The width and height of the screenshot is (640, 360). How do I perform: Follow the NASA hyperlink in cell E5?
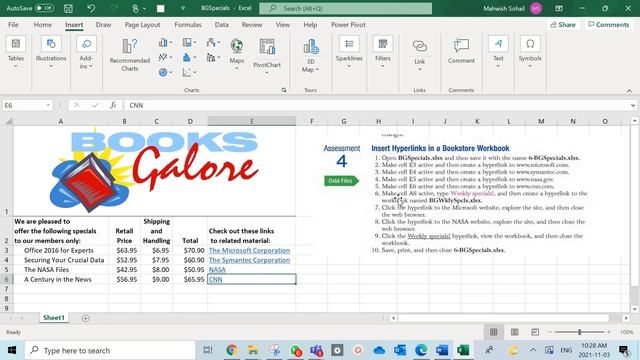(x=217, y=269)
